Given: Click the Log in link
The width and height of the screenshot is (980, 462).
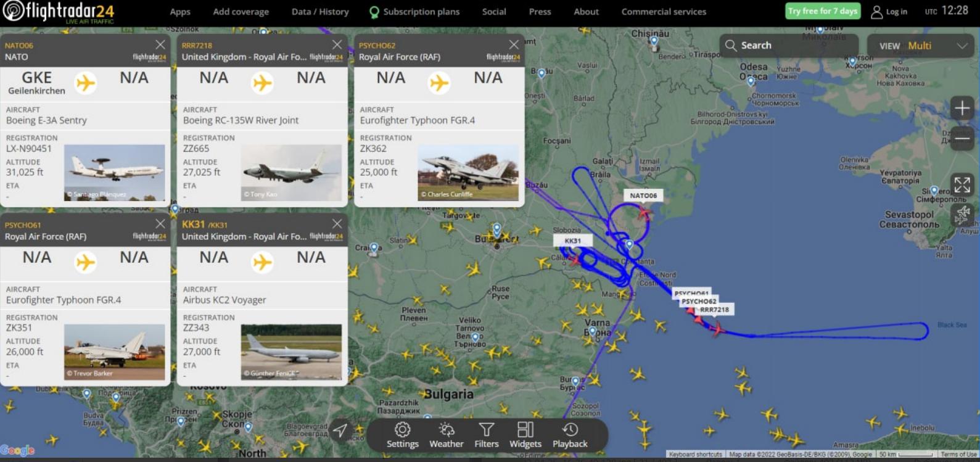Looking at the screenshot, I should click(889, 12).
